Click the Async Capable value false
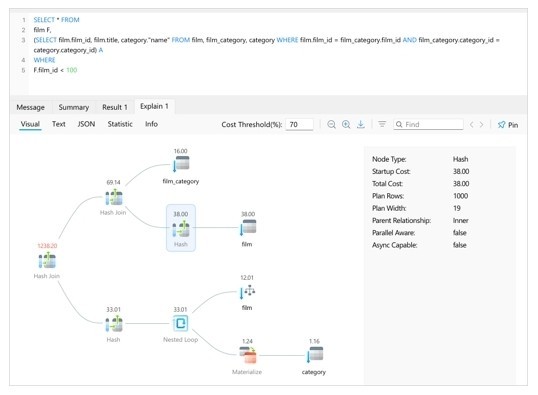 pyautogui.click(x=459, y=245)
